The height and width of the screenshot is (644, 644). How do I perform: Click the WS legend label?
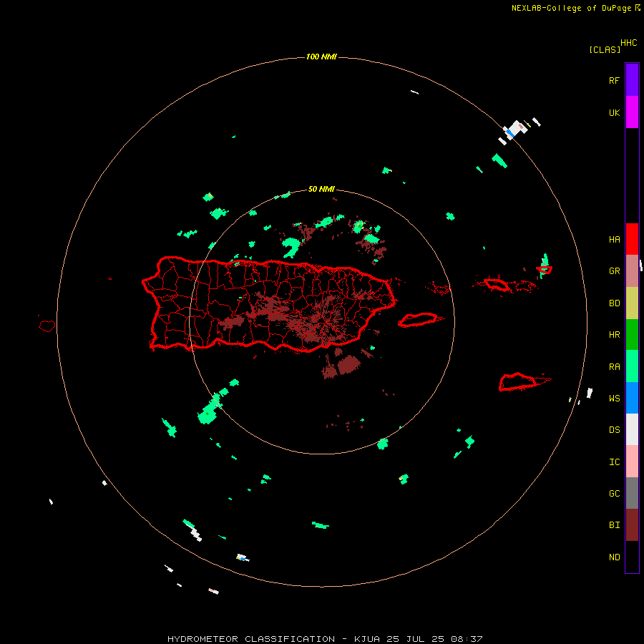click(614, 398)
